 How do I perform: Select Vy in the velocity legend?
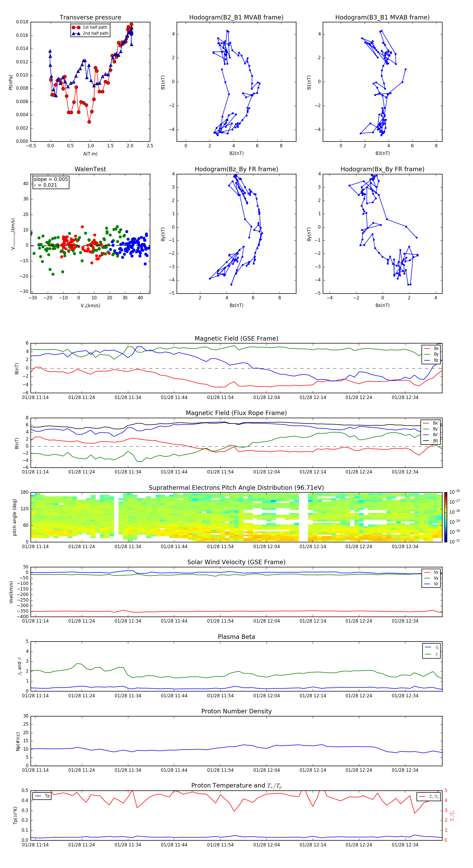click(431, 578)
